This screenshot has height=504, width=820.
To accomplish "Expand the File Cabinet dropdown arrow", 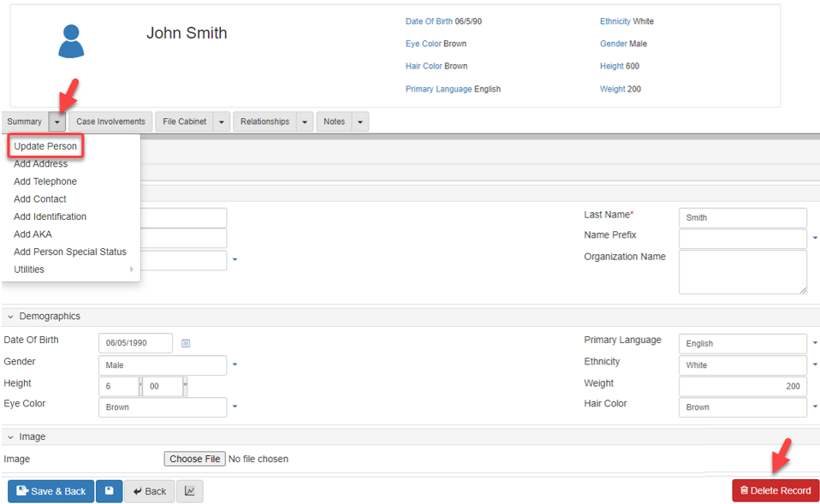I will click(x=222, y=122).
